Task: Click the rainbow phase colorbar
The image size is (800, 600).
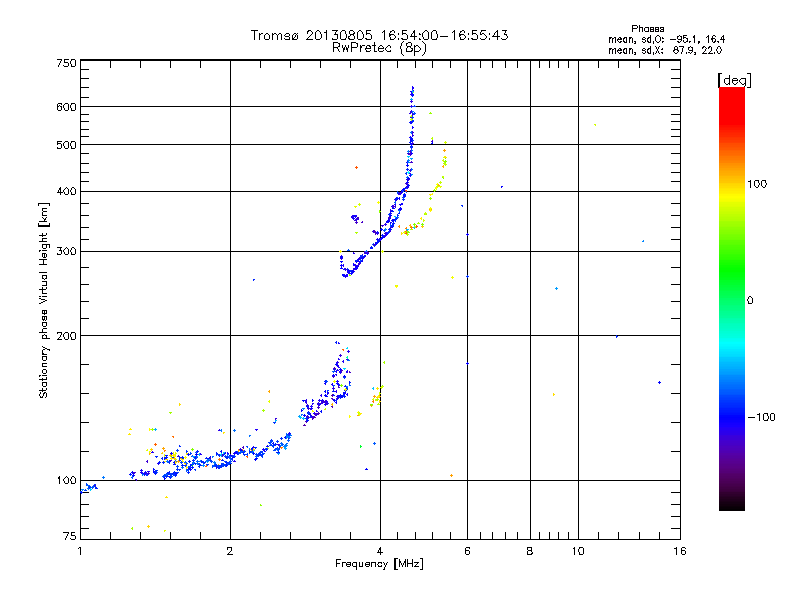Action: 732,298
